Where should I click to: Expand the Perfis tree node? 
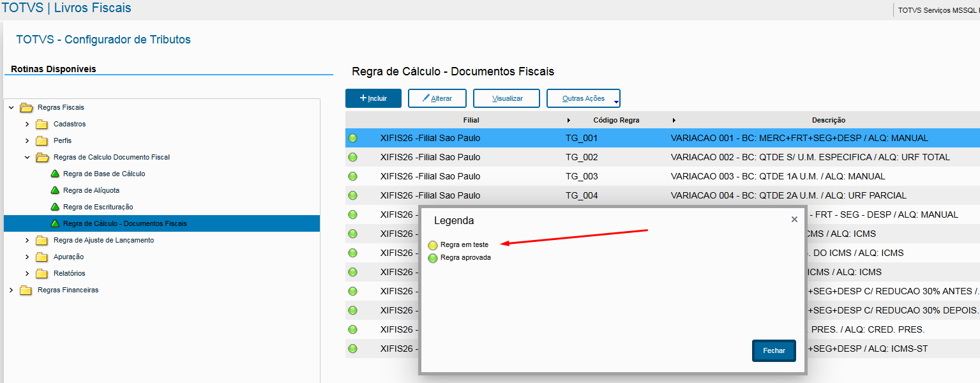coord(27,140)
